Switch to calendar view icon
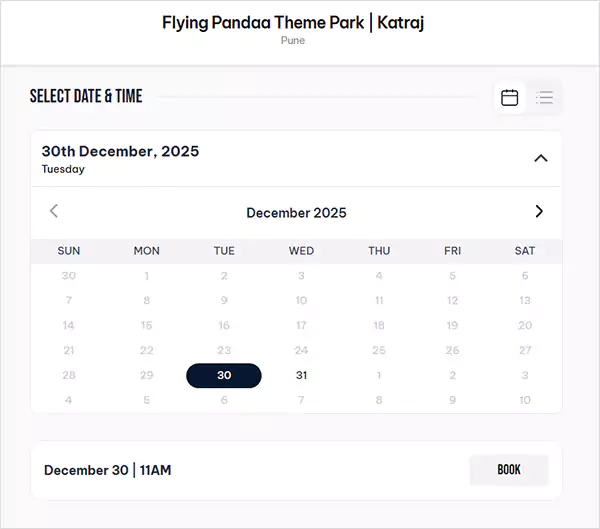Image resolution: width=600 pixels, height=529 pixels. pos(510,97)
